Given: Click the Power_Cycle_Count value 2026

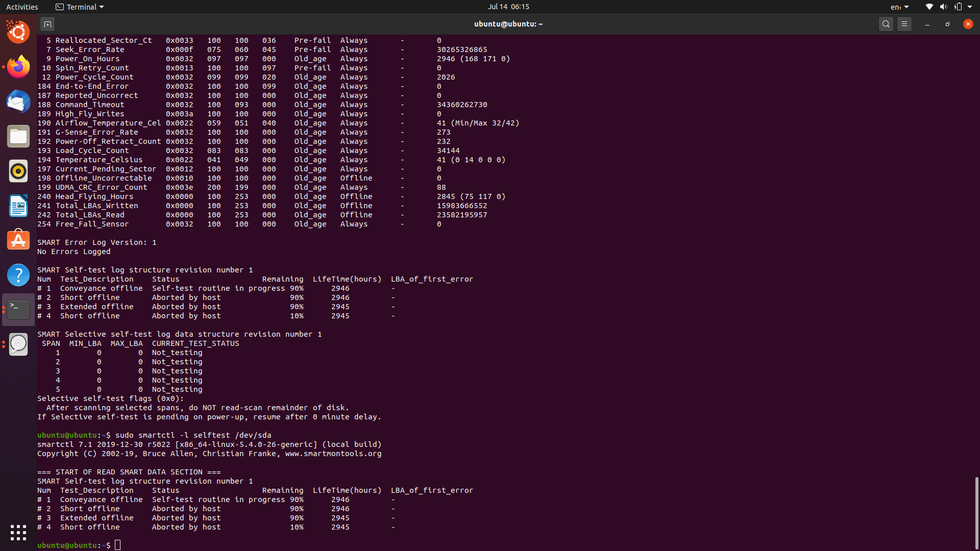Looking at the screenshot, I should [x=446, y=77].
